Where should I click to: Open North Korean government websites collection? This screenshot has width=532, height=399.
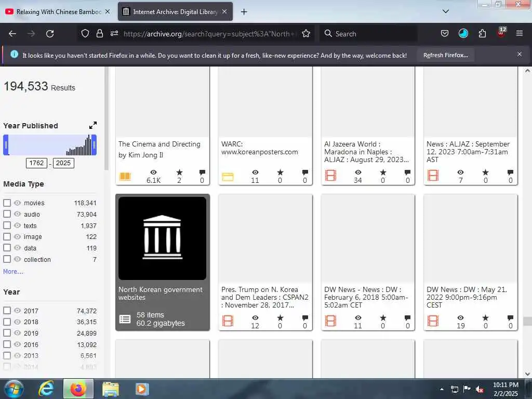162,262
